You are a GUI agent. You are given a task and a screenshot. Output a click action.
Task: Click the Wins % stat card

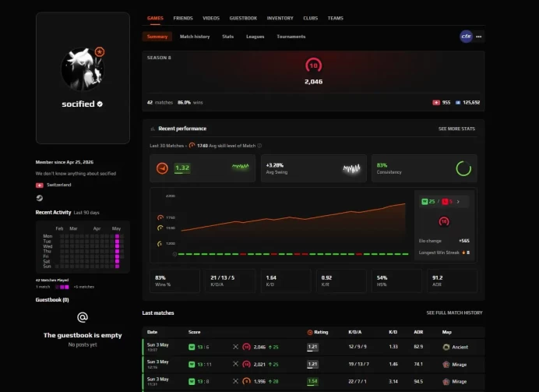[x=174, y=281]
